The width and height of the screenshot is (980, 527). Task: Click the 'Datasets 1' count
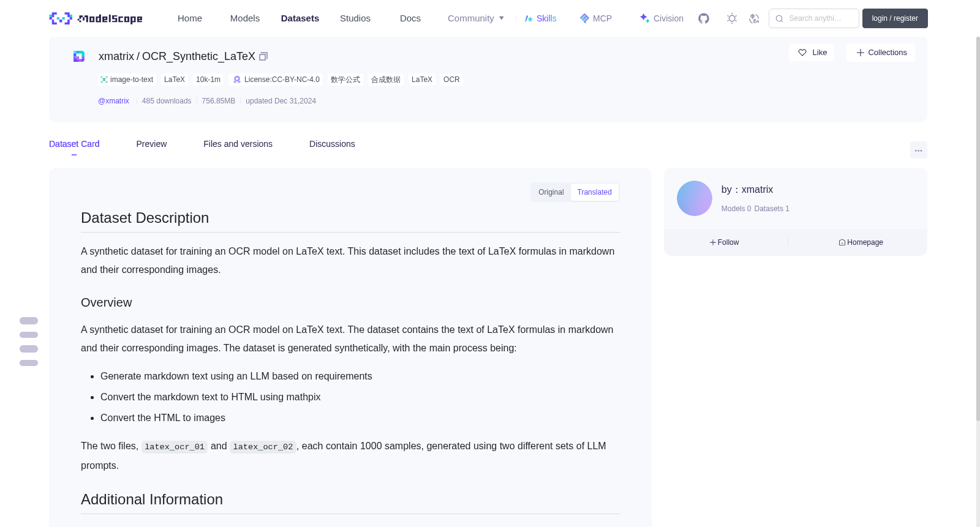[772, 209]
